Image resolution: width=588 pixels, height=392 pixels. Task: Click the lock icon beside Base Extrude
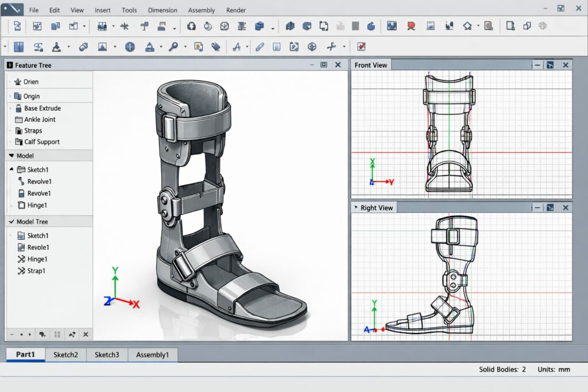(x=18, y=108)
